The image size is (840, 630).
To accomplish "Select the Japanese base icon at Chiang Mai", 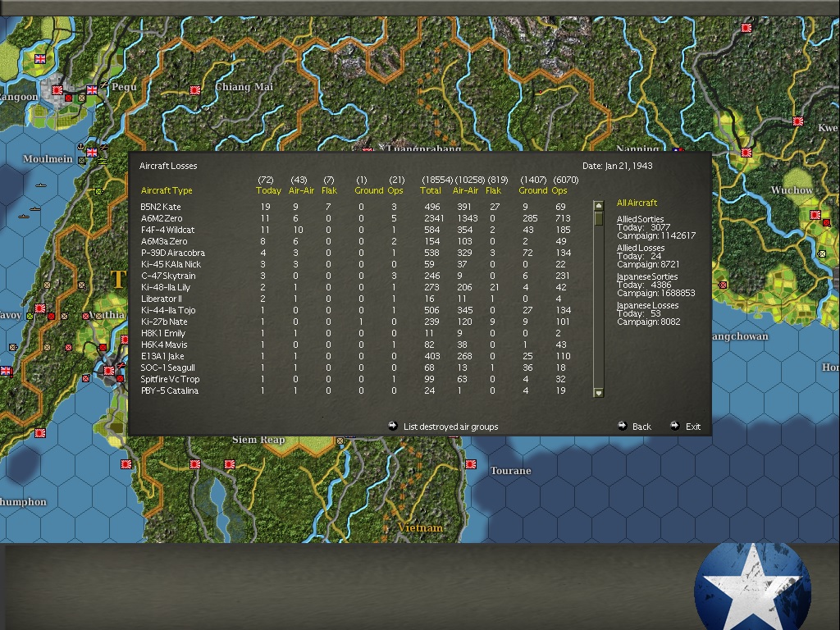I will 195,90.
